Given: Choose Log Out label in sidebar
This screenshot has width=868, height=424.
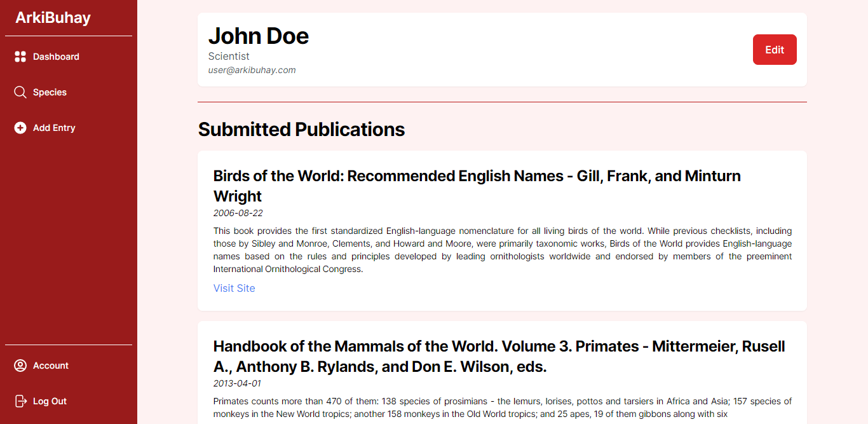Looking at the screenshot, I should click(50, 401).
